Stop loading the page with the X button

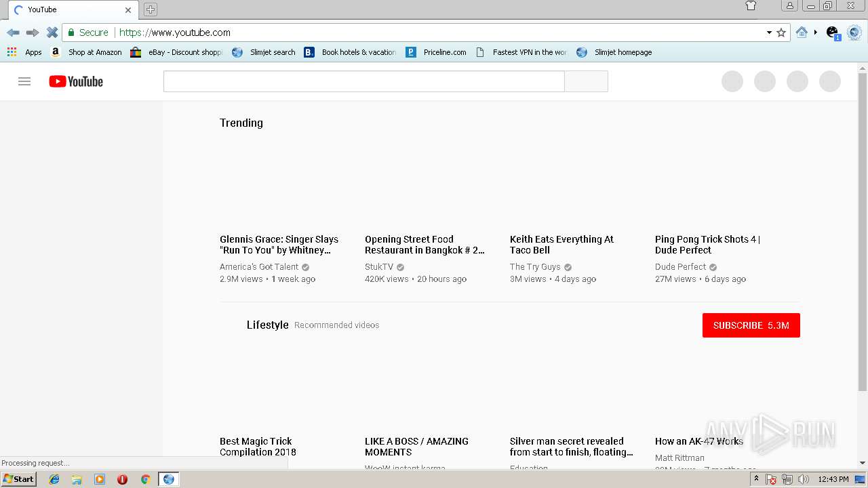[52, 33]
